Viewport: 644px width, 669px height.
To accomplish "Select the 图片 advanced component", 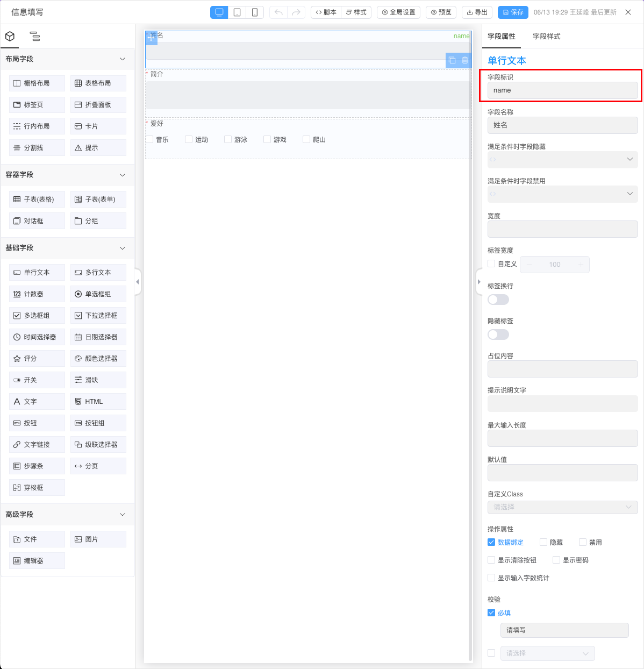I will tap(98, 539).
